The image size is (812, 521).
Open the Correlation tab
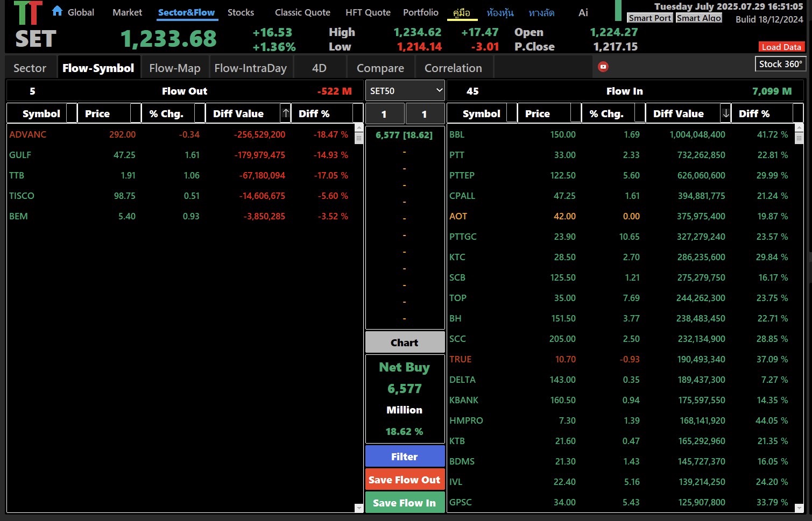click(453, 68)
